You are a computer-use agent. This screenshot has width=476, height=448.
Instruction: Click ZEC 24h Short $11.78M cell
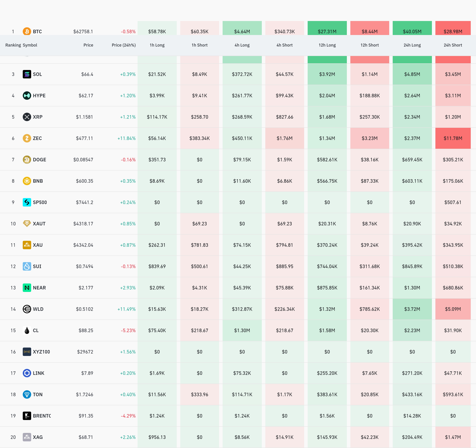point(453,138)
